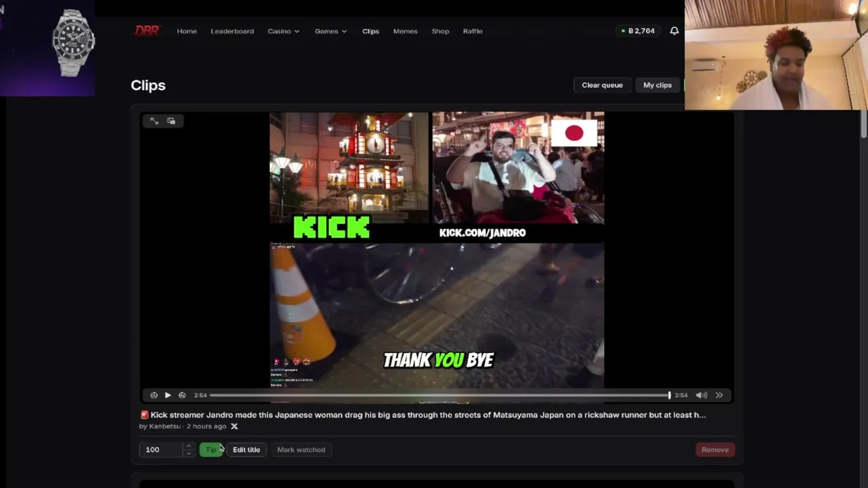The width and height of the screenshot is (868, 488).
Task: Open the Raffle page
Action: (473, 31)
